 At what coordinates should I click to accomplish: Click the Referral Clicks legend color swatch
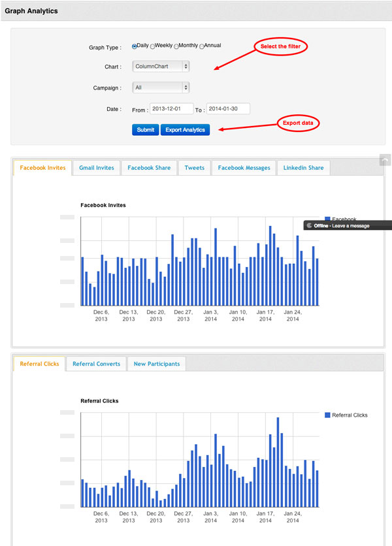327,415
